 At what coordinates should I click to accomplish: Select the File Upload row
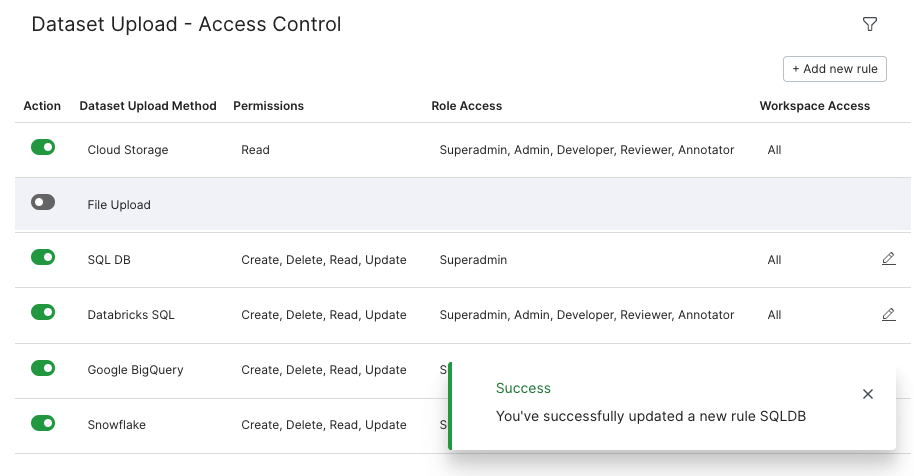click(x=463, y=204)
